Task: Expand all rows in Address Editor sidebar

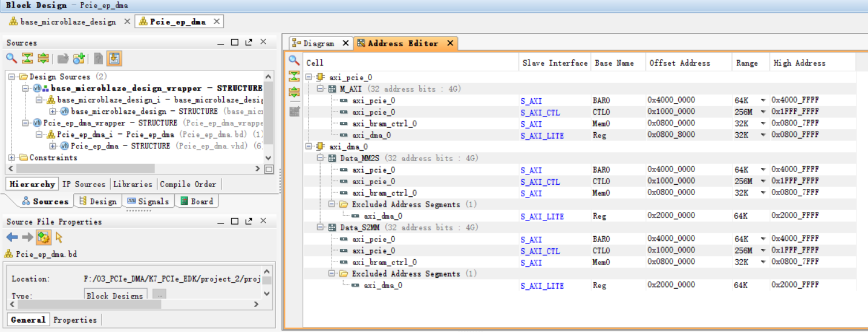Action: tap(294, 92)
